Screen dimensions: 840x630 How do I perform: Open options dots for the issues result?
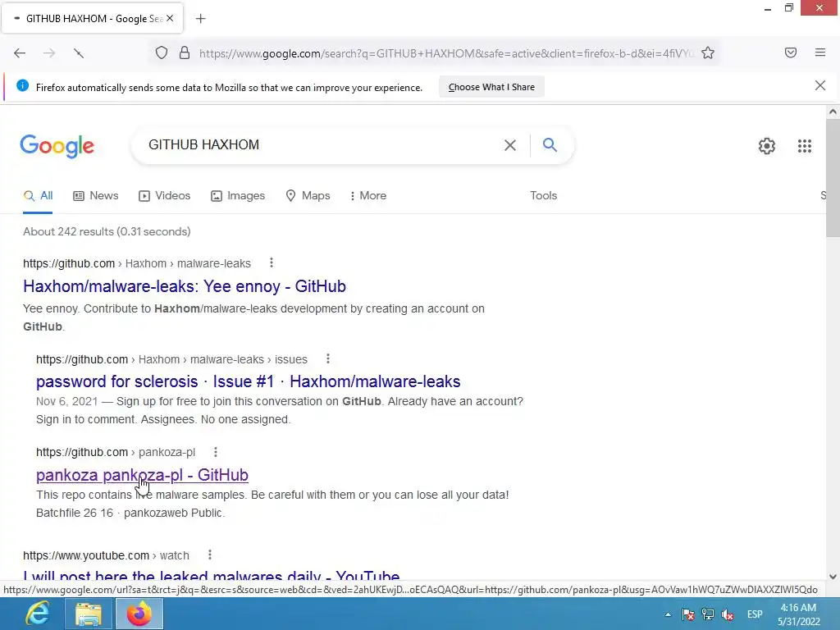328,358
